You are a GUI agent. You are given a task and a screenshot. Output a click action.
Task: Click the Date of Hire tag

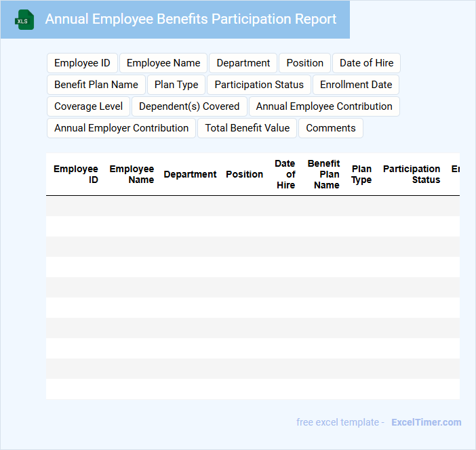tap(366, 63)
